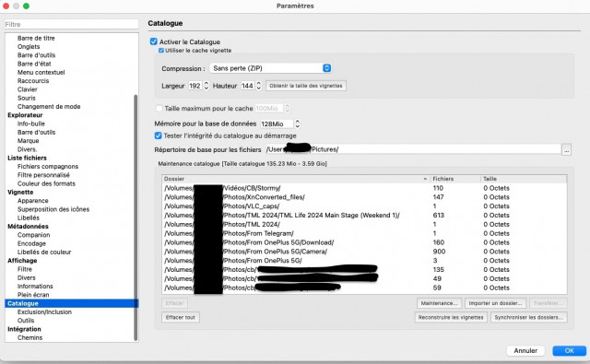Click the Filtre search field
Screen dimensions: 590x364
click(72, 25)
